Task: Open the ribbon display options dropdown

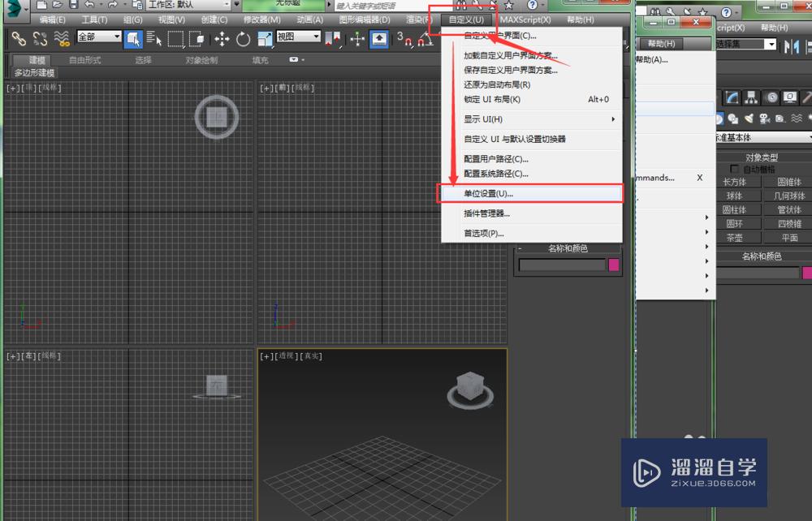Action: tap(296, 60)
